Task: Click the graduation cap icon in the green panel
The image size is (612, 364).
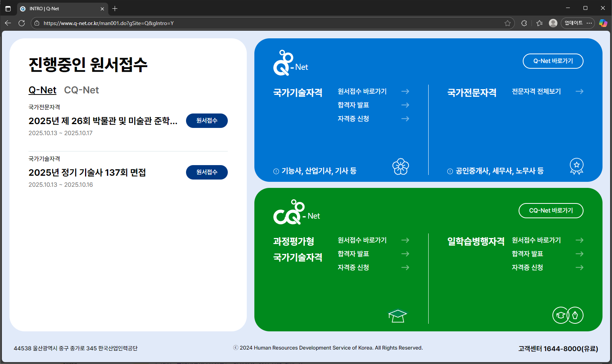Action: (x=397, y=315)
